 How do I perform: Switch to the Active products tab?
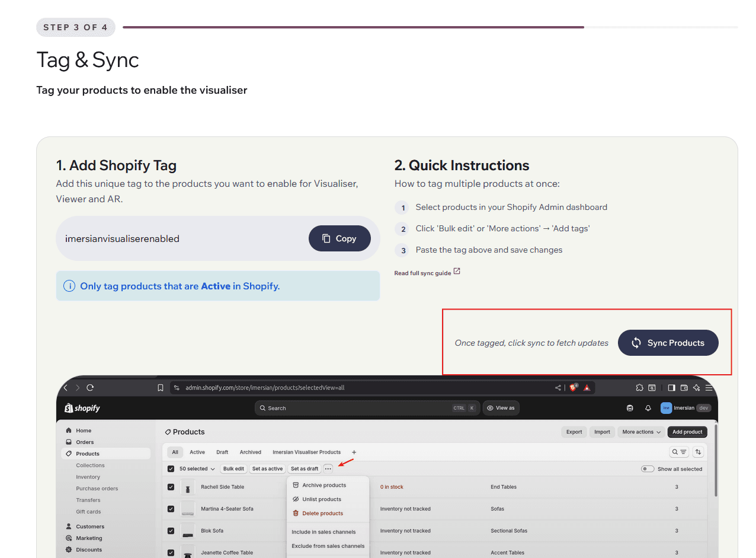point(197,452)
